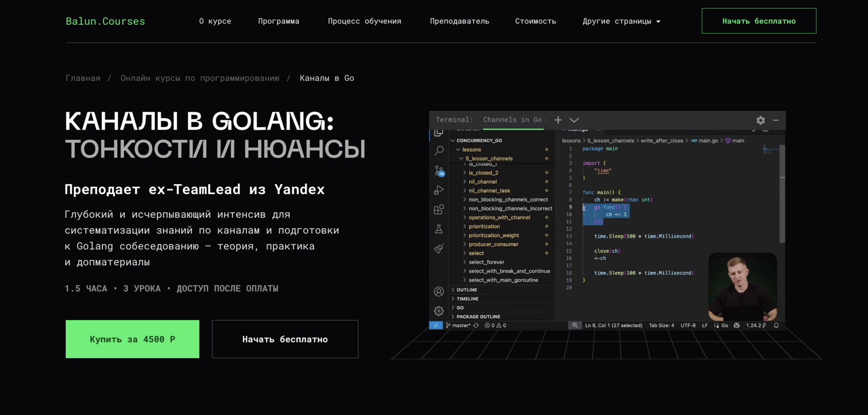Click the Search icon in the editor sidebar
Viewport: 868px width, 415px height.
tap(439, 151)
